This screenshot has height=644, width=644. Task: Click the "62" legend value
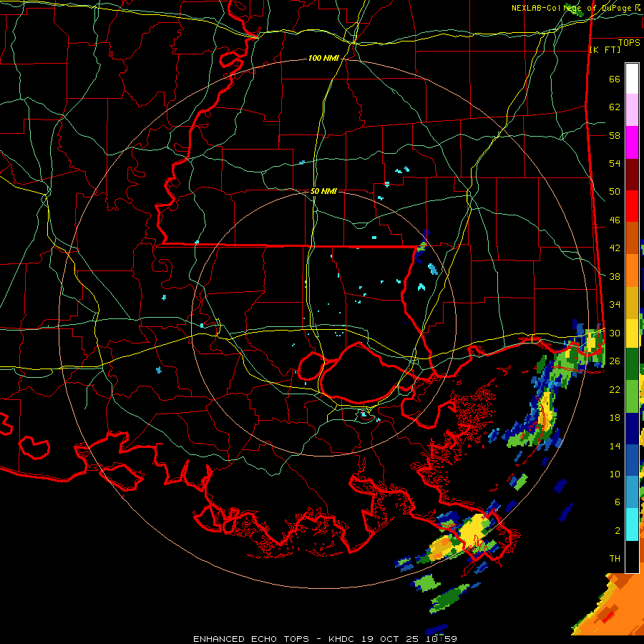(x=615, y=107)
